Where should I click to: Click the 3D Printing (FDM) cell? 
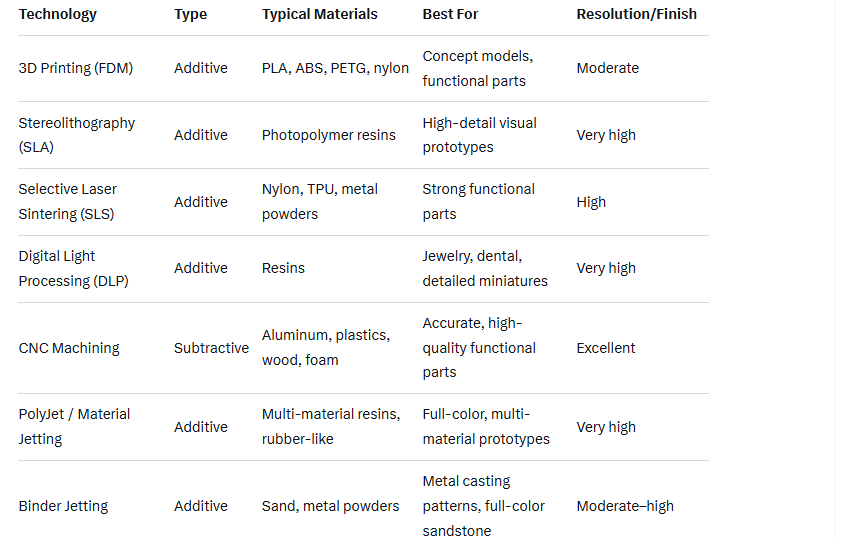76,68
